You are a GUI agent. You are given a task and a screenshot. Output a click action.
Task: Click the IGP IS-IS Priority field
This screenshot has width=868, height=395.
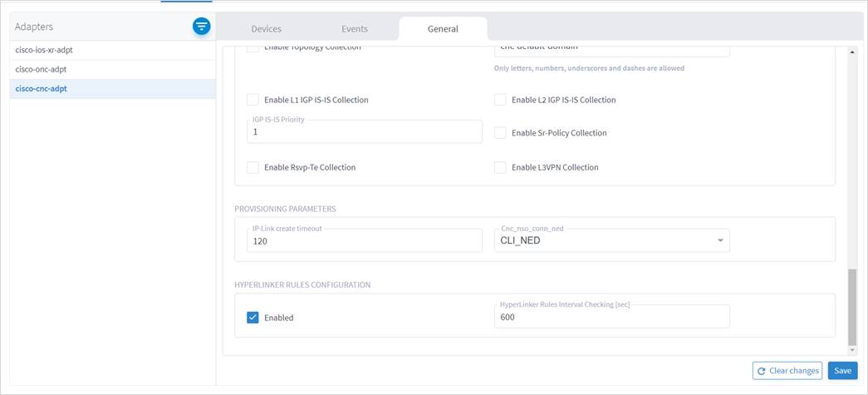[365, 132]
